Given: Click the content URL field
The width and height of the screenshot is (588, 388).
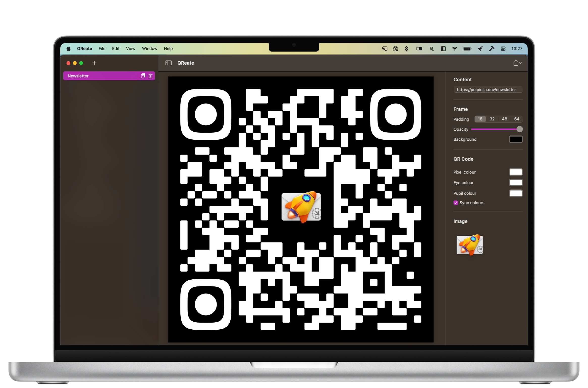Looking at the screenshot, I should tap(488, 90).
